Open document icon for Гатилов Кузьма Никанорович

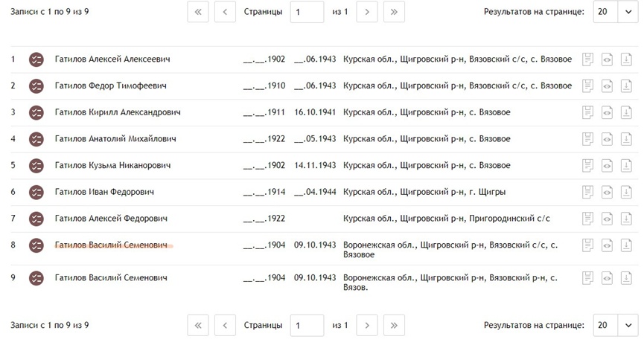tap(587, 166)
